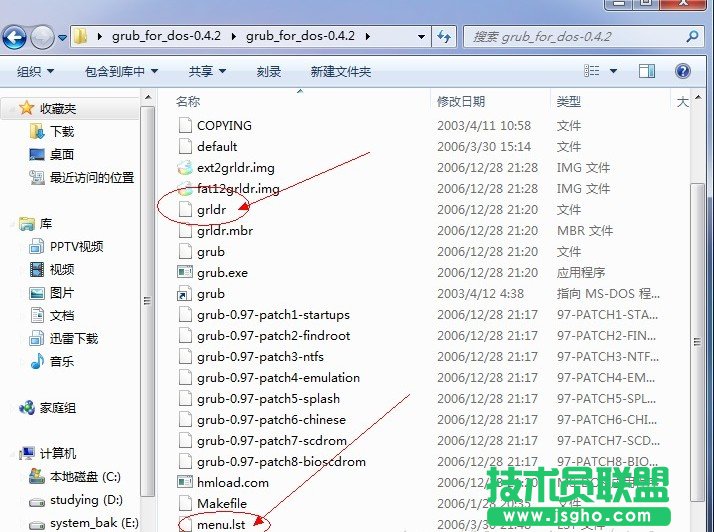This screenshot has width=714, height=532.
Task: Select the grub.exe application icon
Action: pos(185,272)
